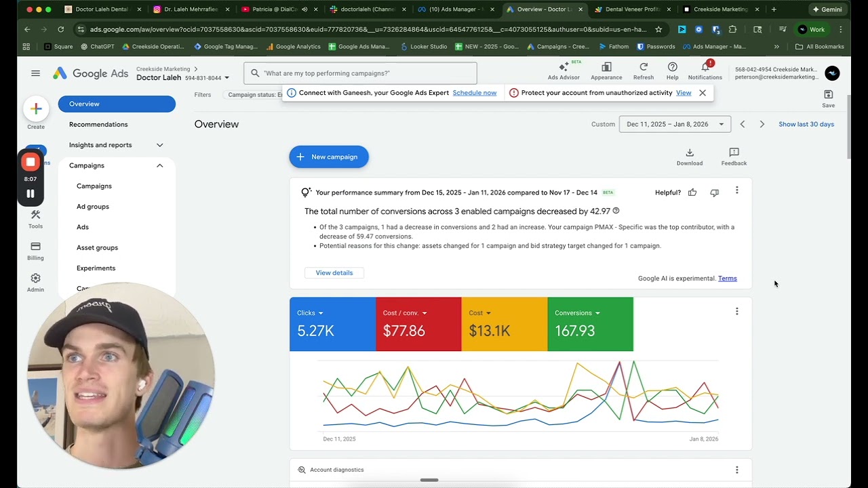Click View details button
This screenshot has width=868, height=488.
point(334,272)
